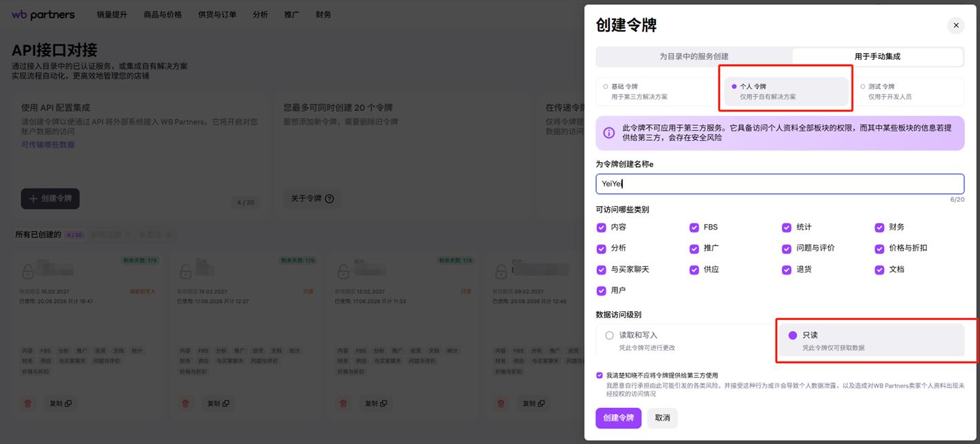The width and height of the screenshot is (980, 444).
Task: Uncheck the 退货 checkbox
Action: [787, 270]
